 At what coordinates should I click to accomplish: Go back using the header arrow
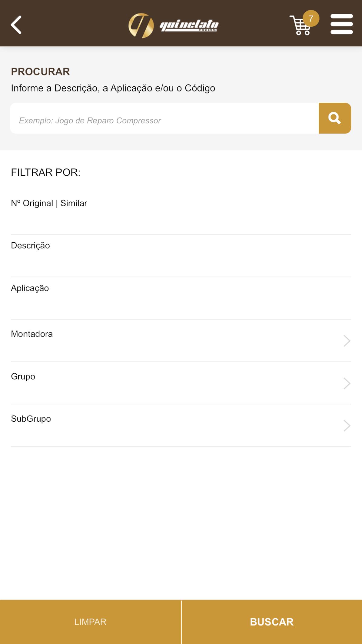point(16,25)
